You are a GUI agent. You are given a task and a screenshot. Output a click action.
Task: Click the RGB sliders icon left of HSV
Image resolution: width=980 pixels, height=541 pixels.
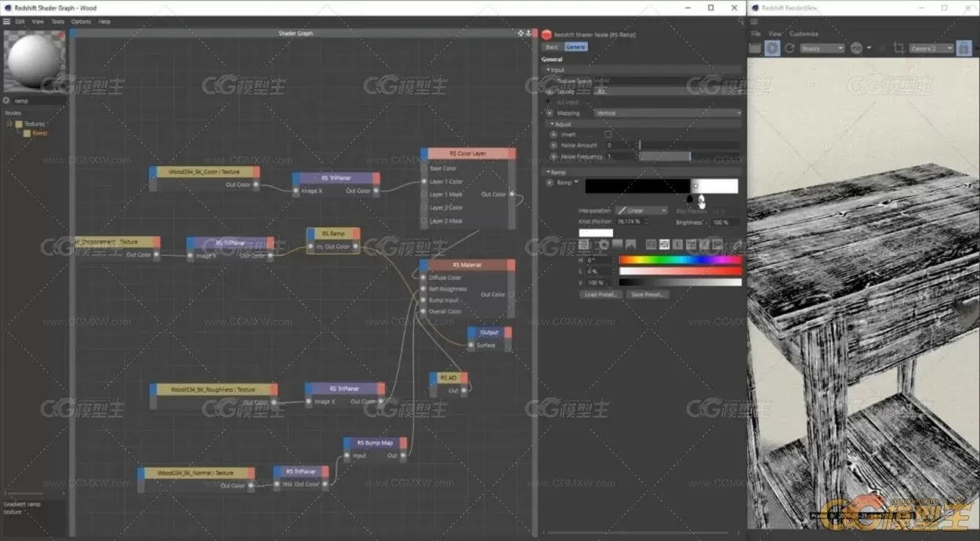pos(649,245)
